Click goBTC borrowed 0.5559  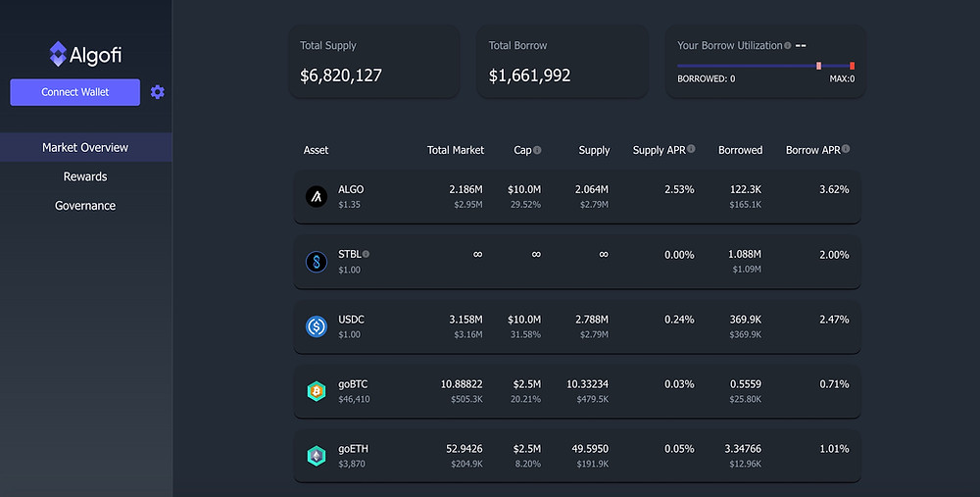coord(746,384)
